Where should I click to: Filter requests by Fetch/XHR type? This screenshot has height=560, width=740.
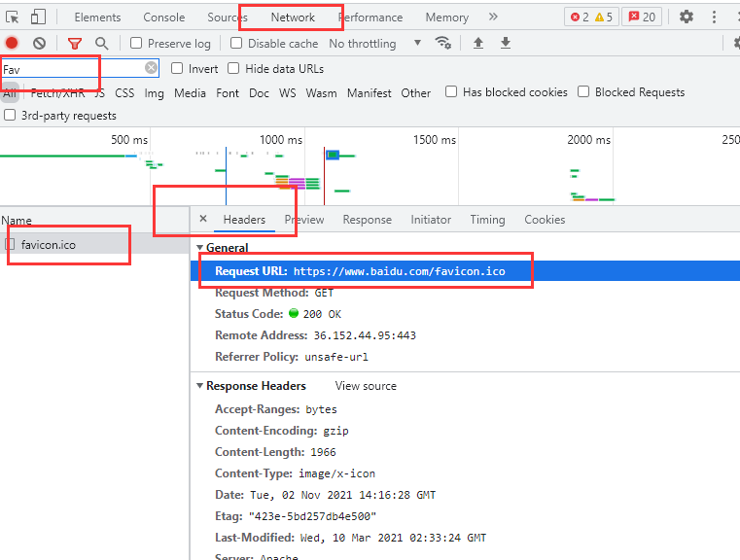pyautogui.click(x=57, y=93)
